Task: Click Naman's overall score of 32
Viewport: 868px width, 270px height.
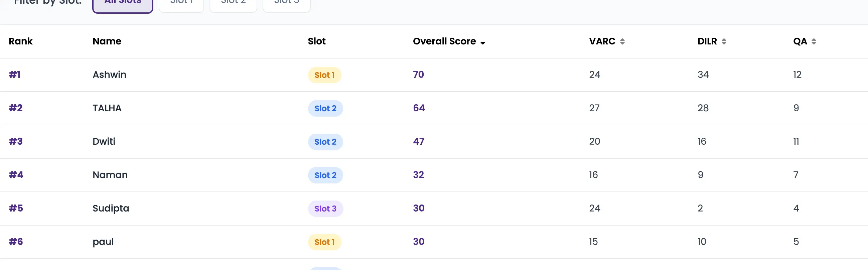Action: 418,175
